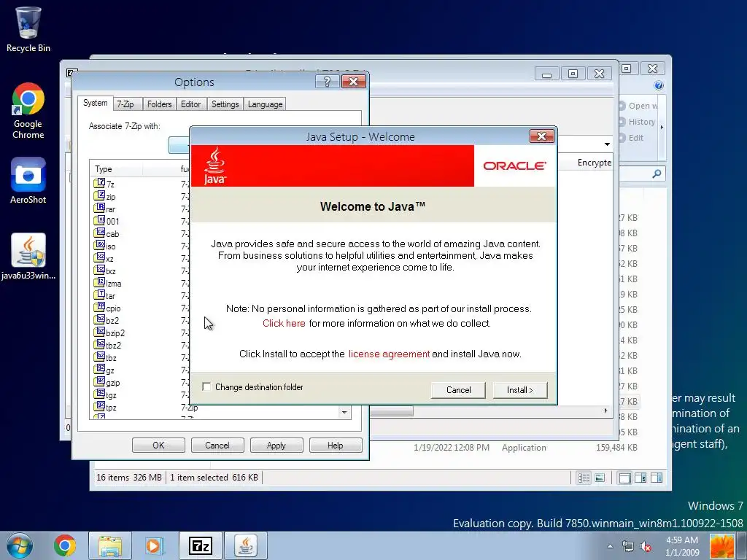The height and width of the screenshot is (560, 747).
Task: Launch Google Chrome from the desktop
Action: (x=28, y=111)
